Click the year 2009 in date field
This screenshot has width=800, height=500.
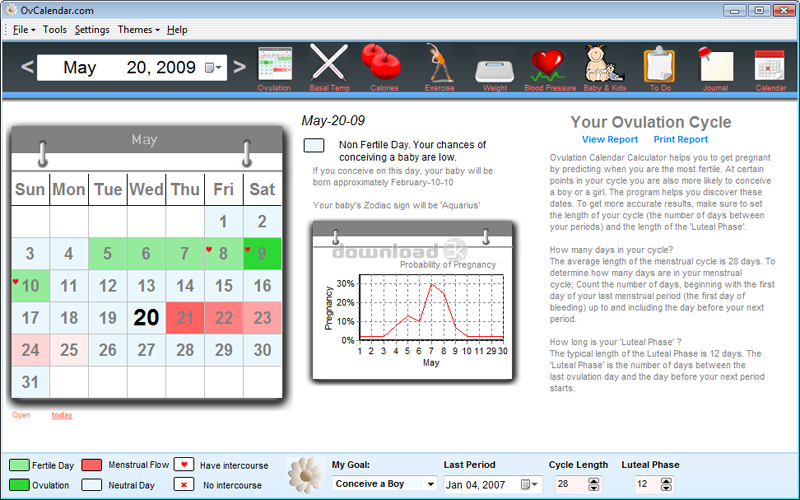[176, 67]
